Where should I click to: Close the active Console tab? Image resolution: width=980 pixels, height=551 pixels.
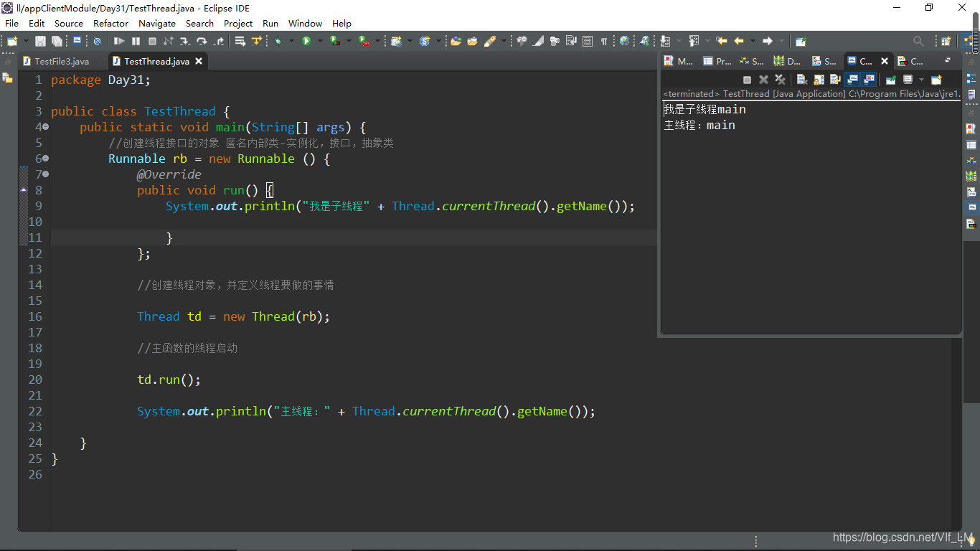(x=885, y=61)
